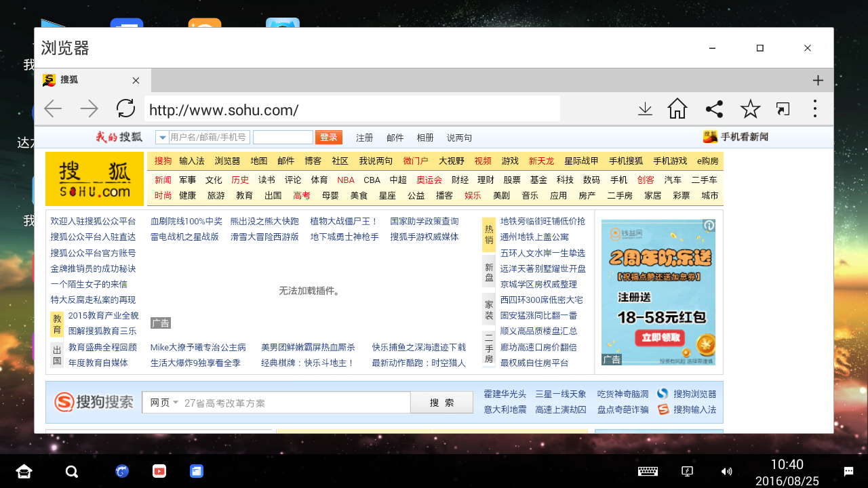868x488 pixels.
Task: Click the 手机看新闻 link with icon
Action: click(x=736, y=137)
